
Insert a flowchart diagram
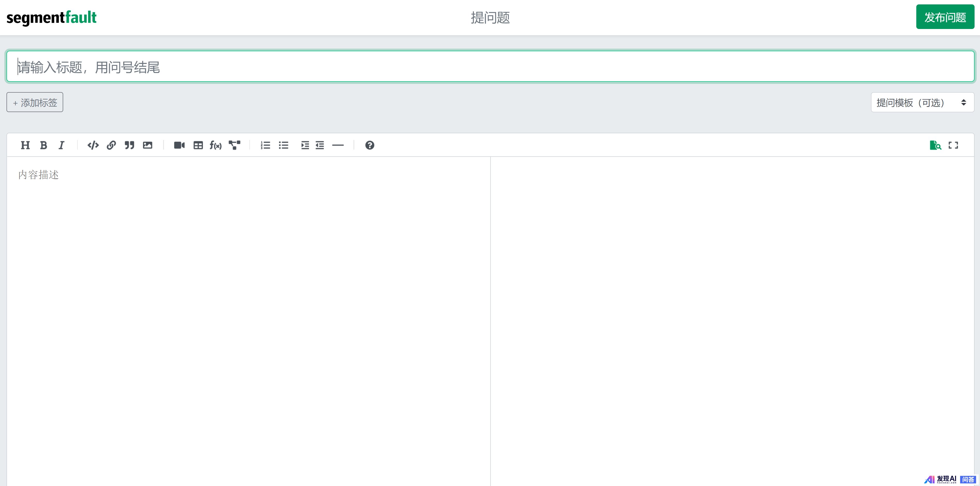pos(234,145)
